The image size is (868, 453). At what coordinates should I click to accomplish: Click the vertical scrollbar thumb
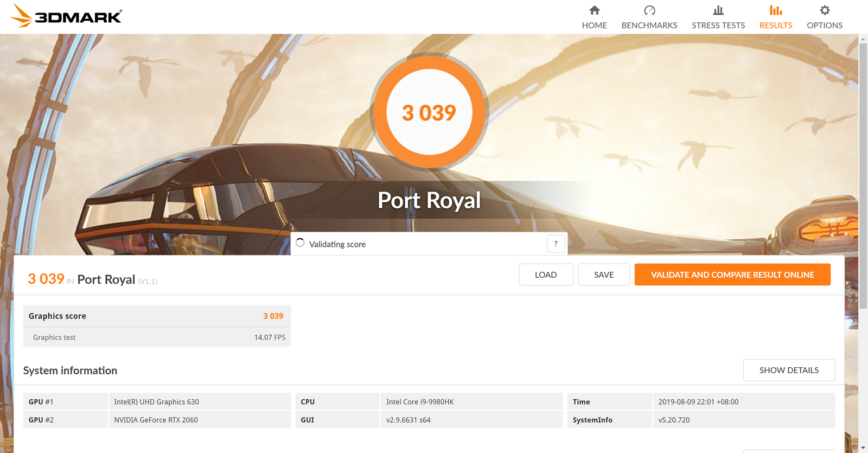point(863,174)
